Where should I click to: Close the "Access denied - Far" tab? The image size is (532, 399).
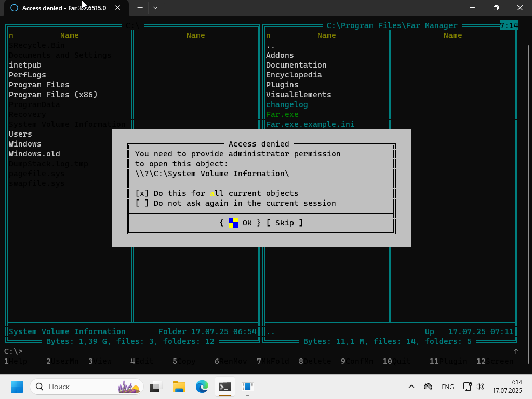pyautogui.click(x=118, y=8)
